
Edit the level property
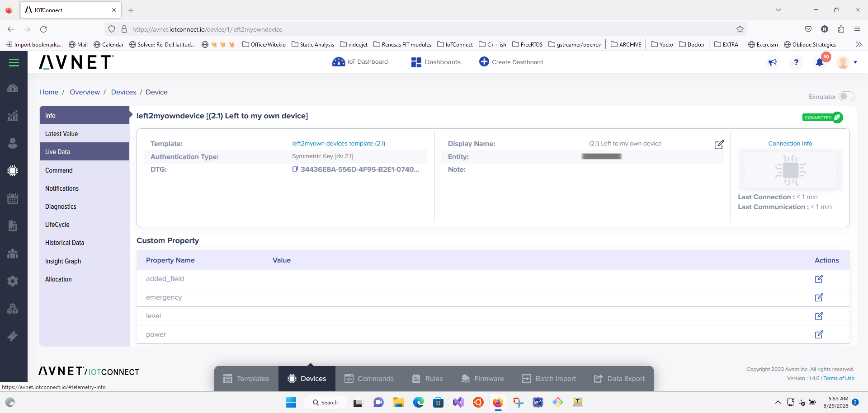[819, 316]
